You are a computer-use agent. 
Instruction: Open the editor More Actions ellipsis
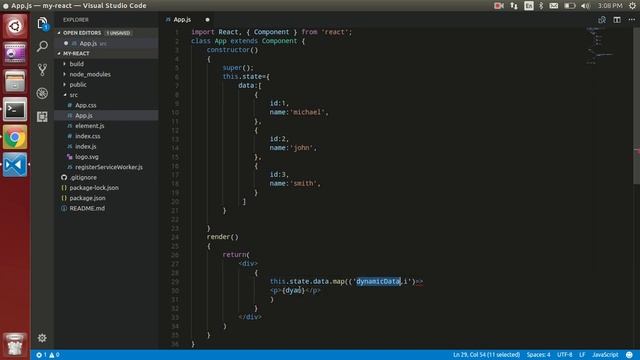click(x=631, y=20)
